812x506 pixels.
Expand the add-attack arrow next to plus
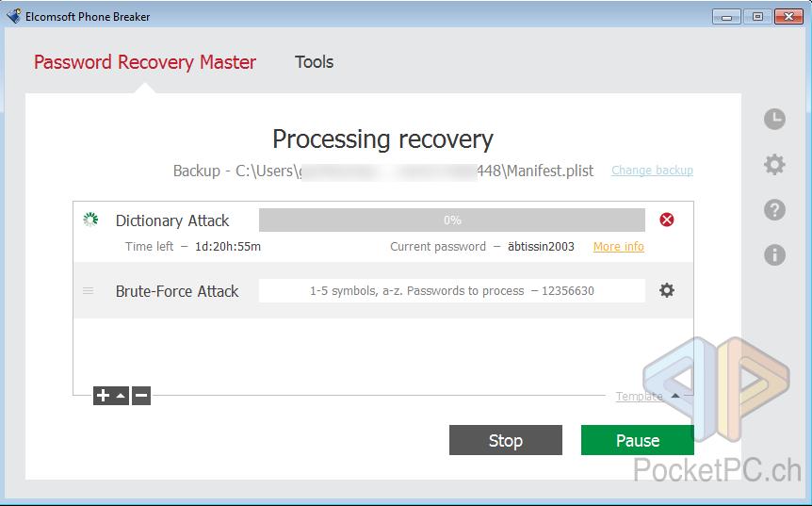tap(121, 396)
